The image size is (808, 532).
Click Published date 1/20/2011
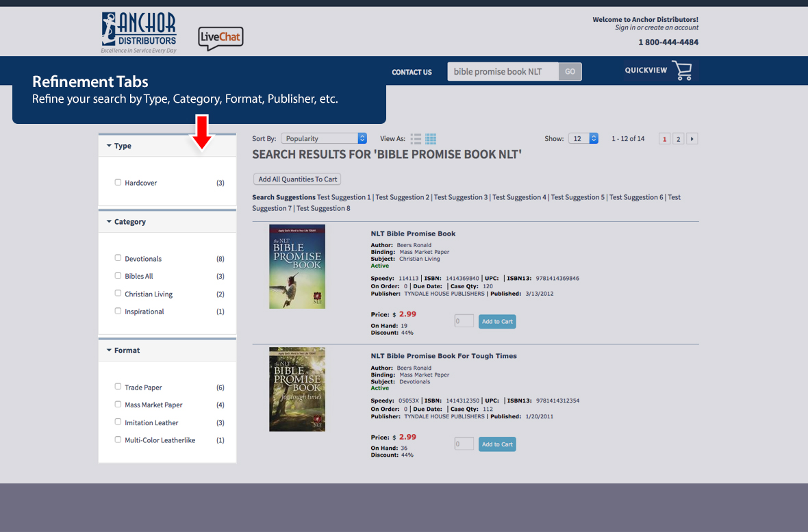539,416
